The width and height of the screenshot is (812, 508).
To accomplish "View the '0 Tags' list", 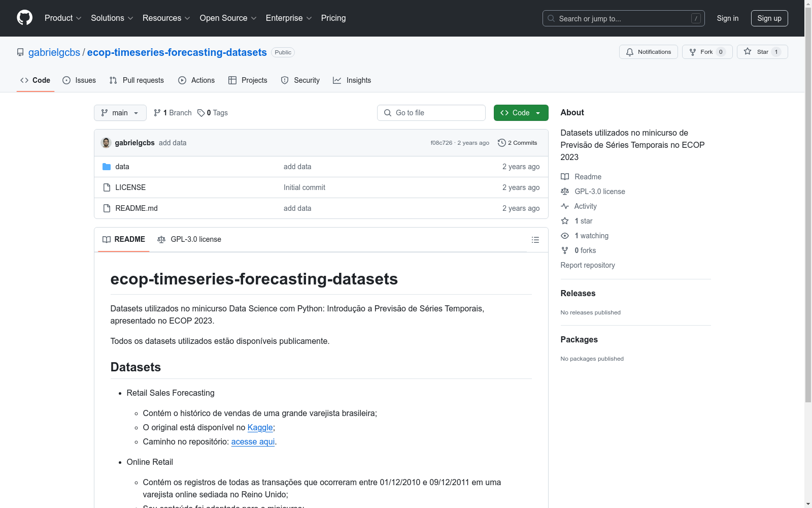I will (x=213, y=113).
